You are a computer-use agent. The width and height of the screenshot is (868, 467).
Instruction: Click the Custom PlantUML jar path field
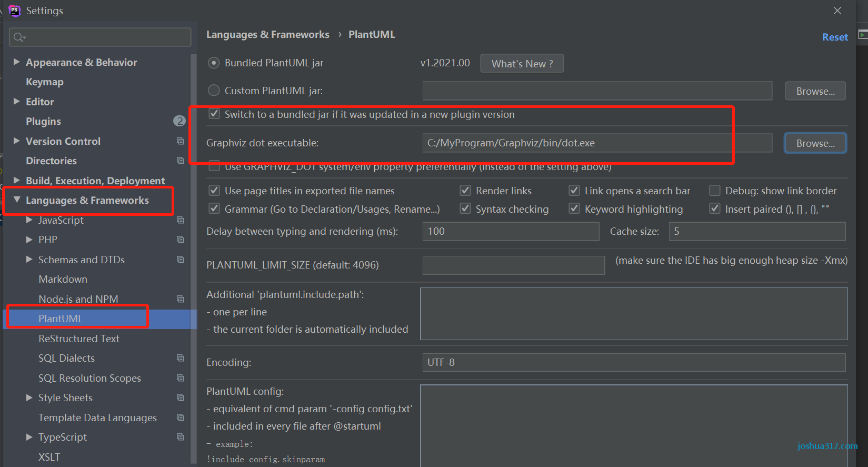tap(597, 91)
